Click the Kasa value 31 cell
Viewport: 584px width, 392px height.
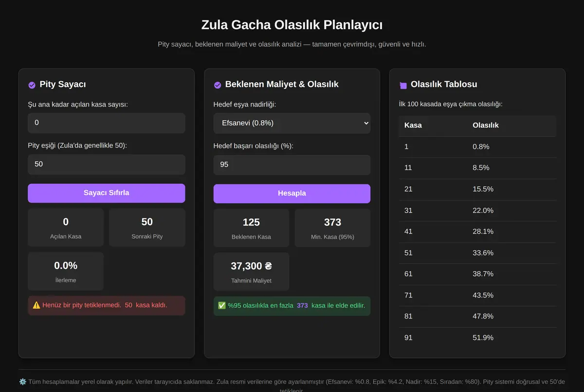tap(433, 211)
